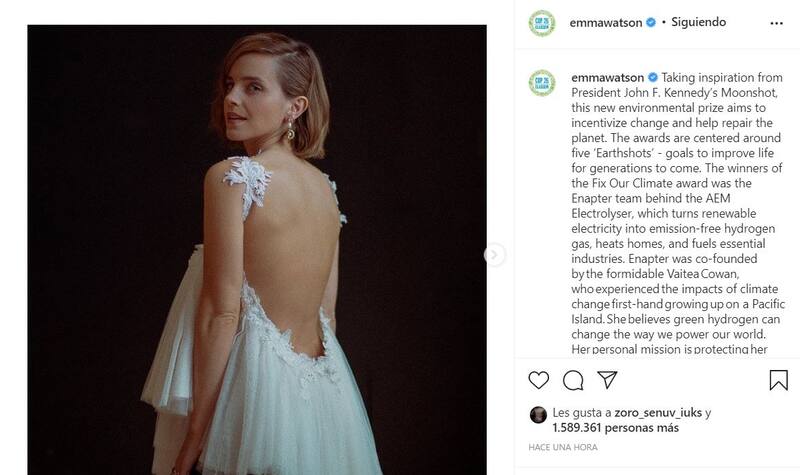Image resolution: width=800 pixels, height=475 pixels.
Task: Open comments with the speech bubble icon
Action: tap(573, 380)
